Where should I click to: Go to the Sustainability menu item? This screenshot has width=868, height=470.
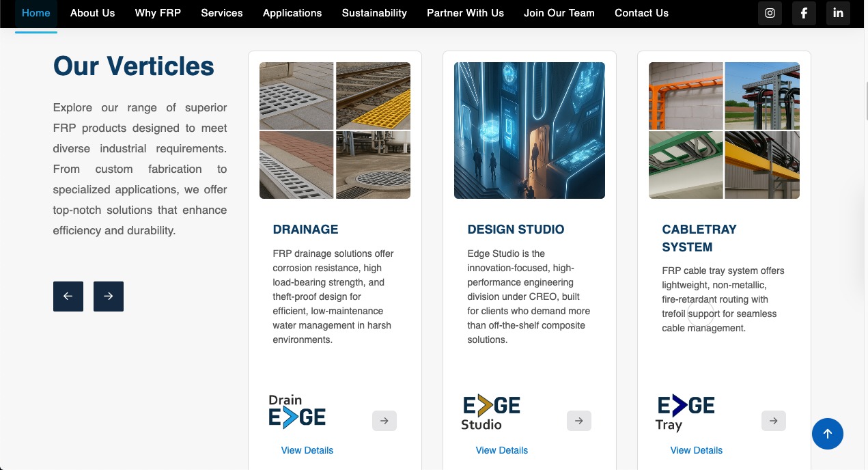point(374,13)
